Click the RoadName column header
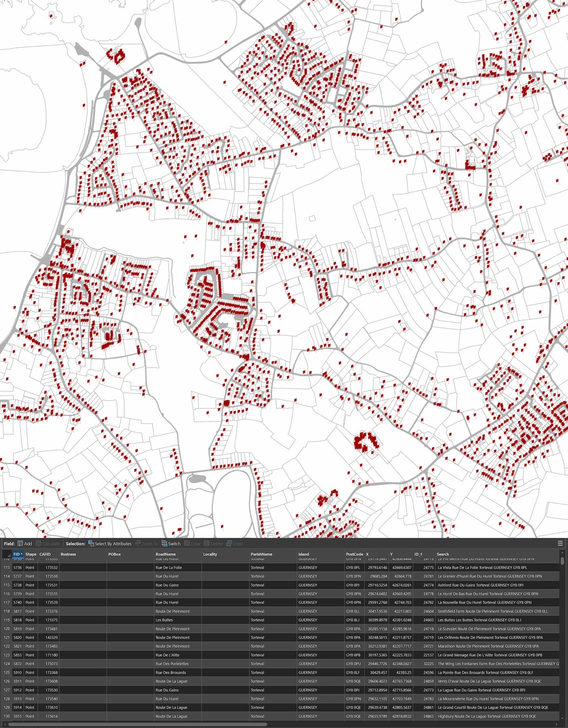This screenshot has height=728, width=568. pyautogui.click(x=165, y=554)
